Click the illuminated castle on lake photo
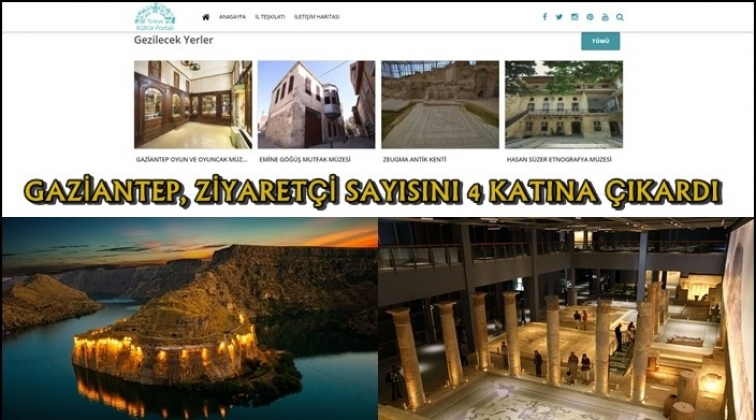This screenshot has height=420, width=756. click(189, 318)
